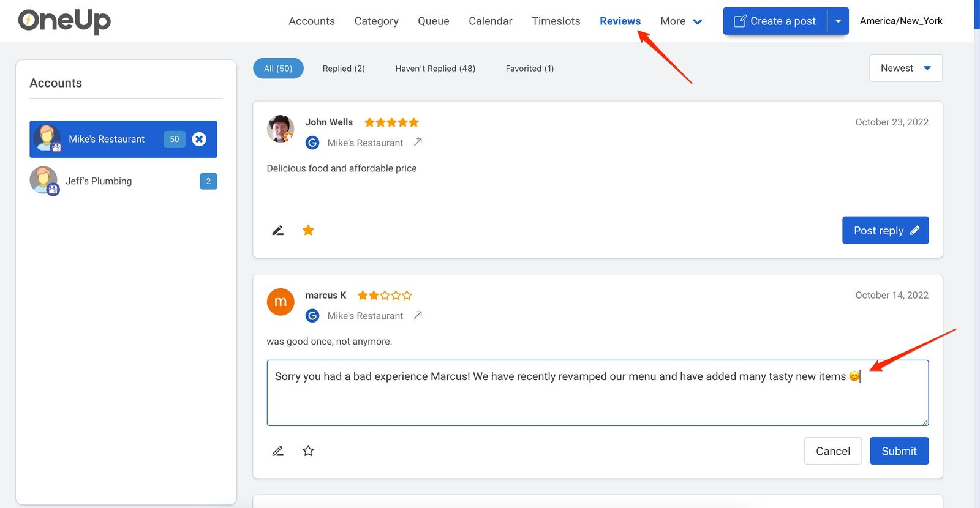Click John Wells profile avatar
Viewport: 980px width, 508px height.
pos(281,129)
